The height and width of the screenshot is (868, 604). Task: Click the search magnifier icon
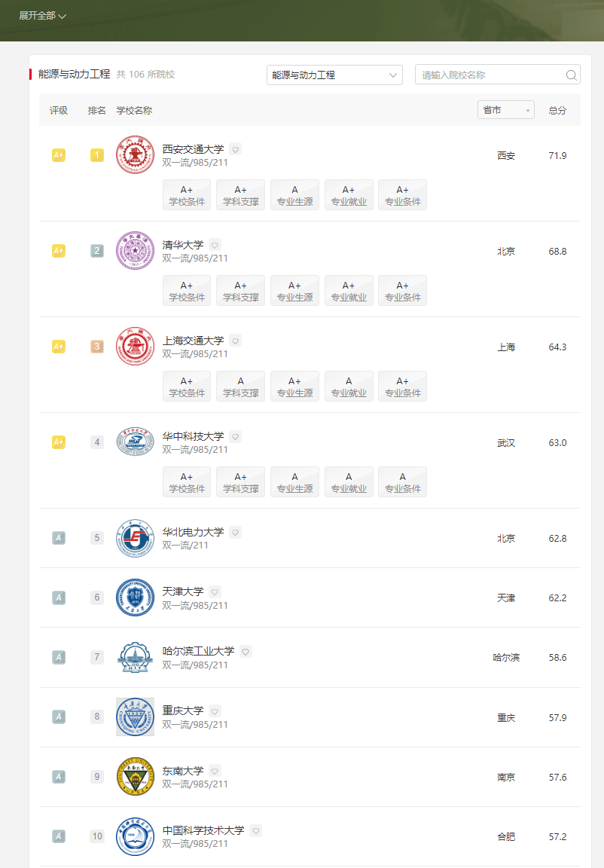572,75
